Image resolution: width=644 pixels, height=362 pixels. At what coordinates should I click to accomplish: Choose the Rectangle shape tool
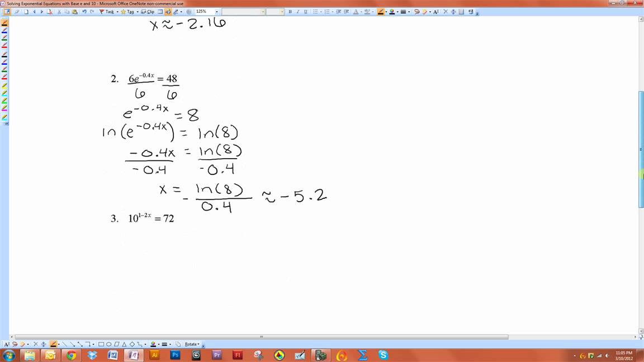tap(101, 344)
